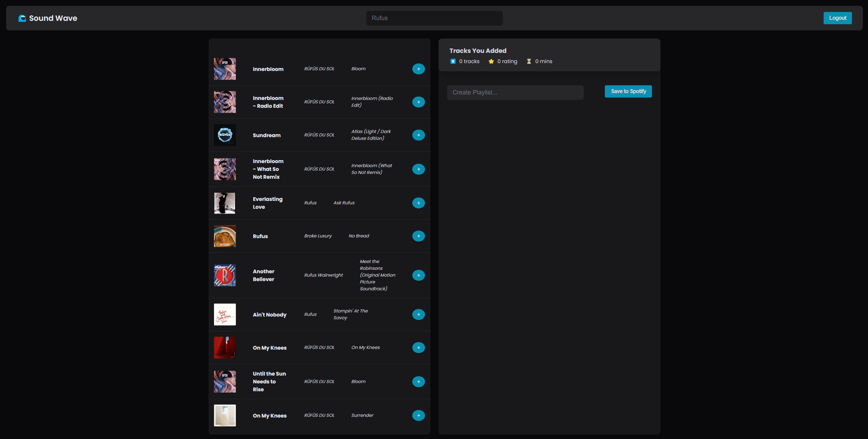Click the hourglass minutes icon

point(529,61)
